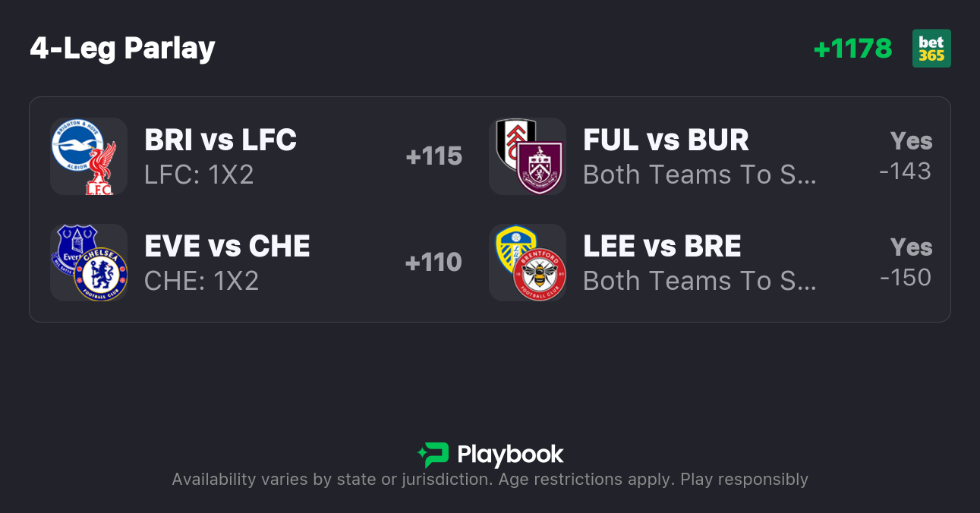Click the Fulham and Burnley crests icon
Image resolution: width=980 pixels, height=513 pixels.
pyautogui.click(x=528, y=156)
